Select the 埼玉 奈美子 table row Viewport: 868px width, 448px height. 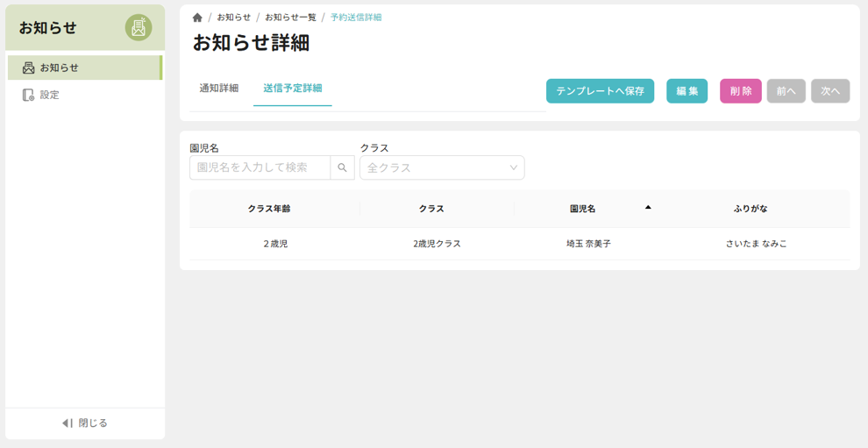[x=519, y=244]
